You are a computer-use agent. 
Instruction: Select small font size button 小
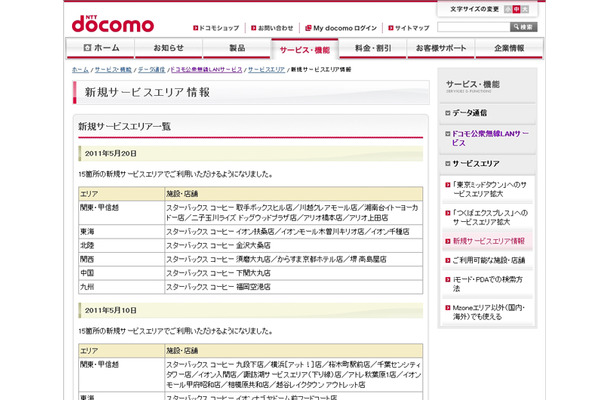coord(508,9)
